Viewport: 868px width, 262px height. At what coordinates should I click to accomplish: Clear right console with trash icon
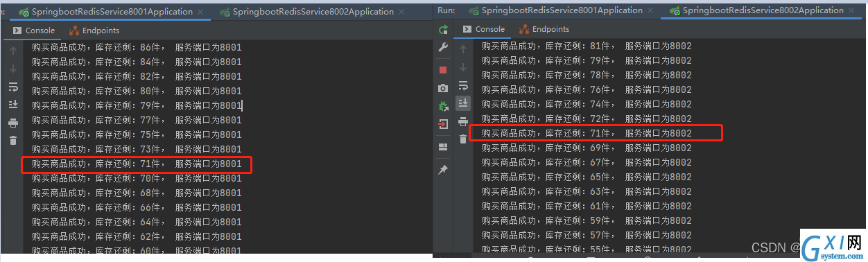click(x=463, y=139)
